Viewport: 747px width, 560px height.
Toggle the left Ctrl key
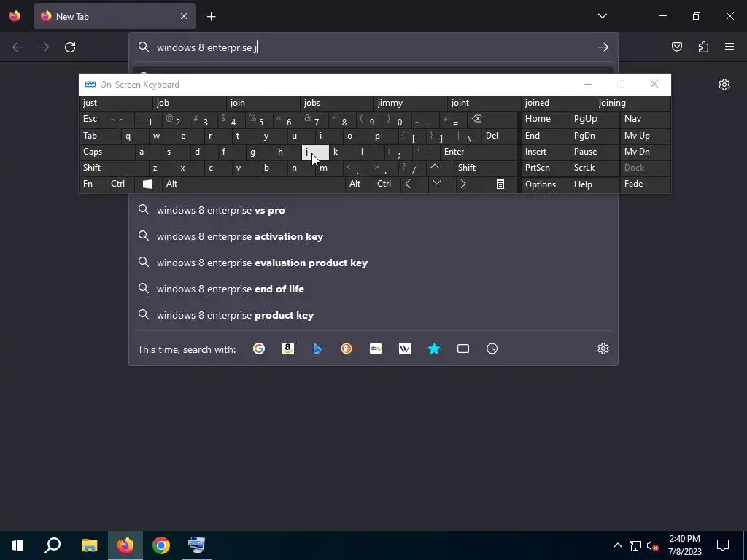[120, 184]
